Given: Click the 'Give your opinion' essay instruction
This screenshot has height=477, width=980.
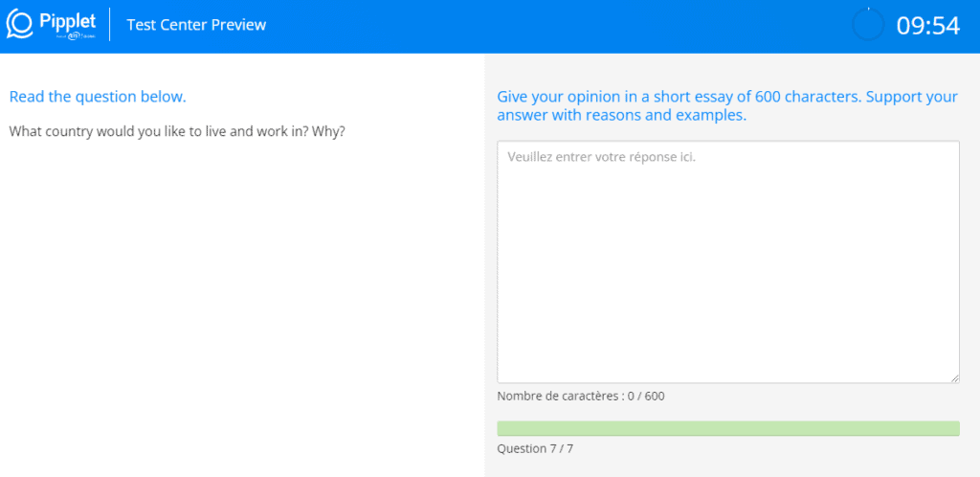Looking at the screenshot, I should [x=727, y=106].
